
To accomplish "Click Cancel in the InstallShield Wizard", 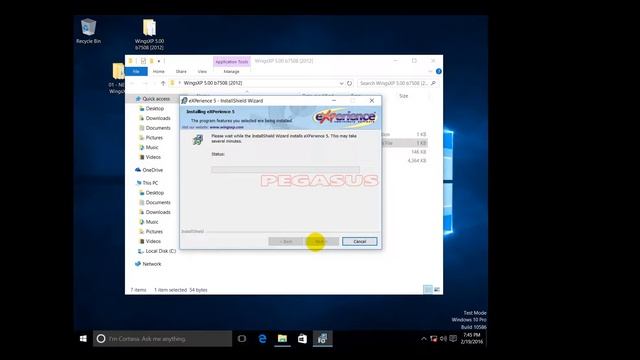I will [x=360, y=242].
